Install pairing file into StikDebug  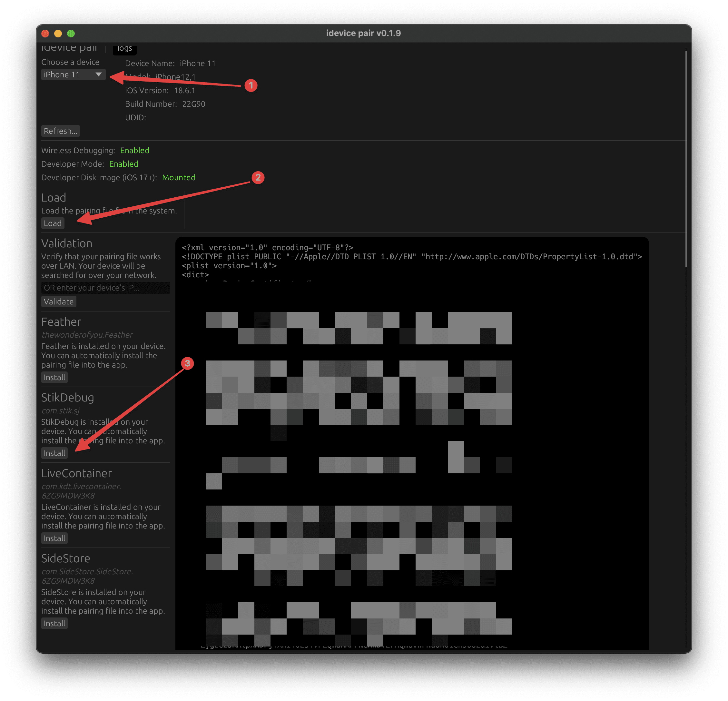[x=54, y=453]
